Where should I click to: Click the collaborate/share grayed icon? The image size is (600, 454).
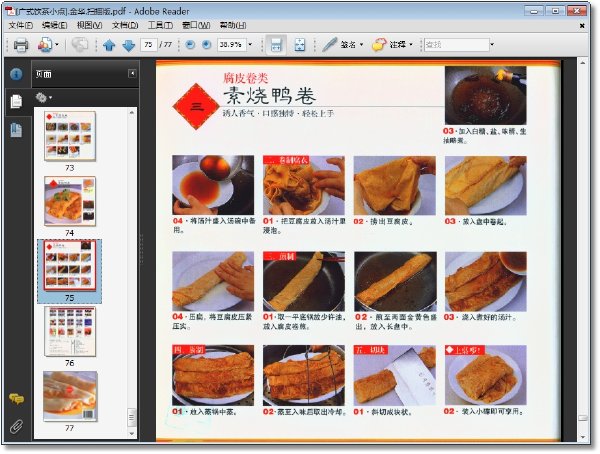coord(80,44)
